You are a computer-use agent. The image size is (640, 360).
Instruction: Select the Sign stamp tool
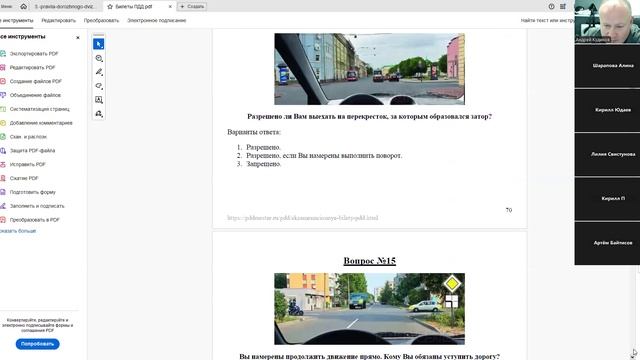pos(98,114)
